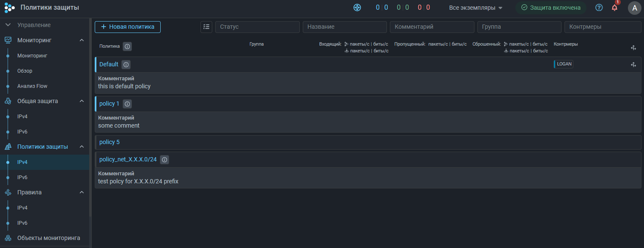Select Обзор in the sidebar
The width and height of the screenshot is (644, 248).
[25, 71]
